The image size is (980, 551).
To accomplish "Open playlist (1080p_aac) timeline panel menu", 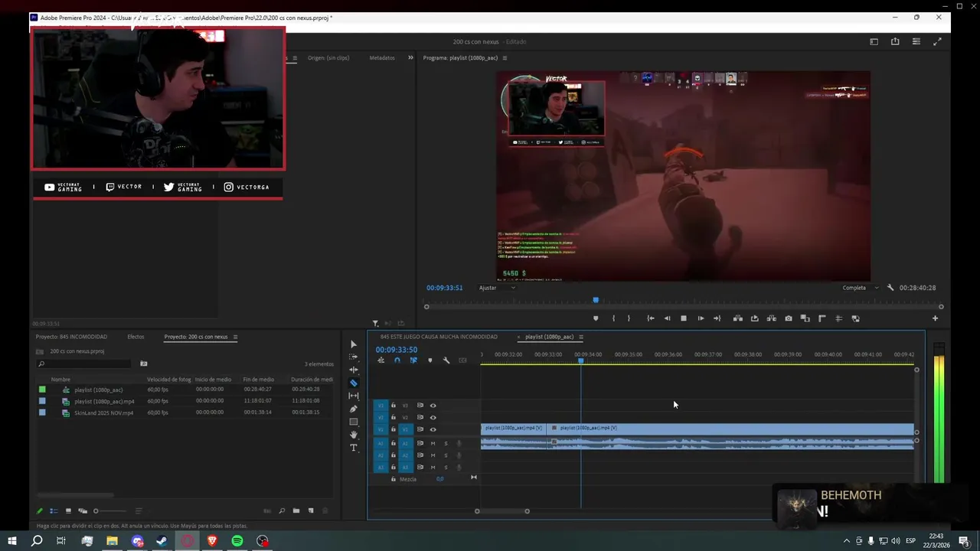I will pyautogui.click(x=581, y=337).
